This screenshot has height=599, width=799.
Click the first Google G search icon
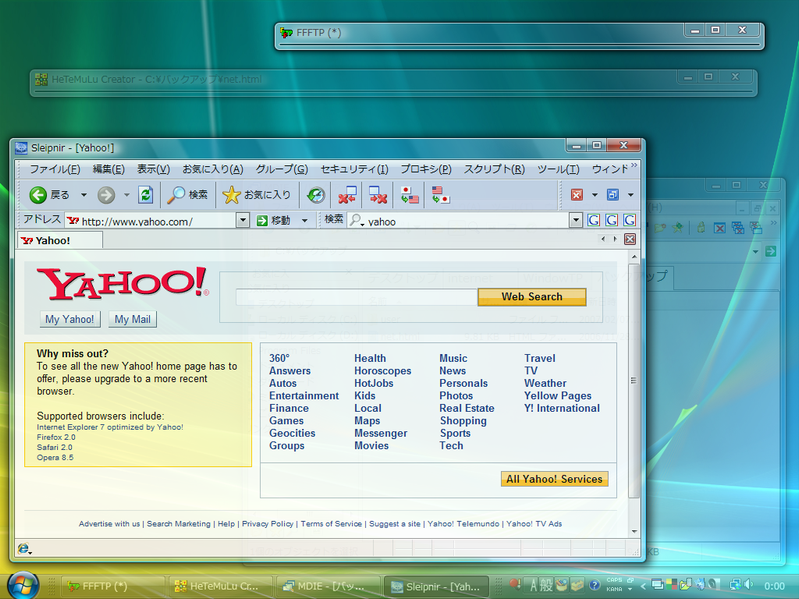point(593,220)
